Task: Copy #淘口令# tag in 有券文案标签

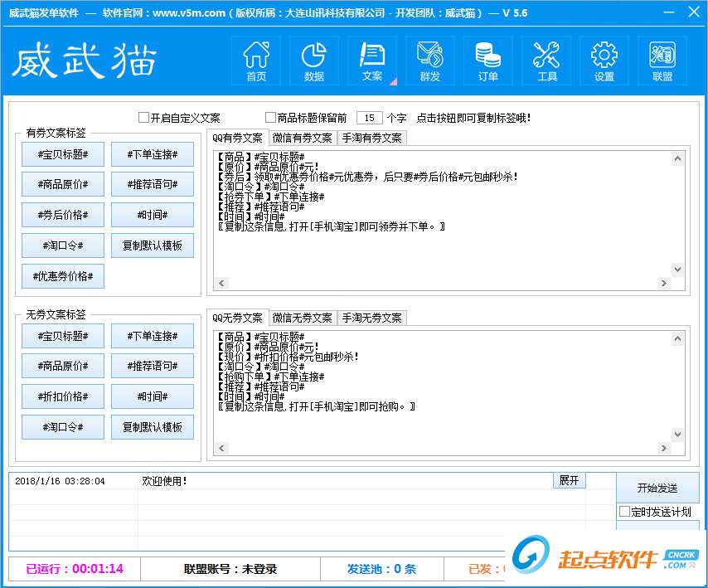Action: [x=63, y=245]
